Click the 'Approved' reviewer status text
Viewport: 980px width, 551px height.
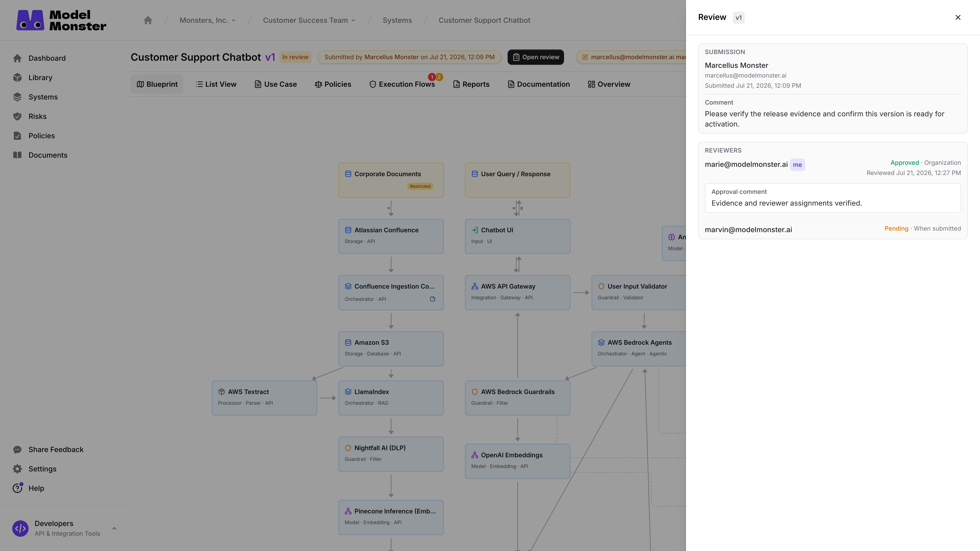(905, 162)
